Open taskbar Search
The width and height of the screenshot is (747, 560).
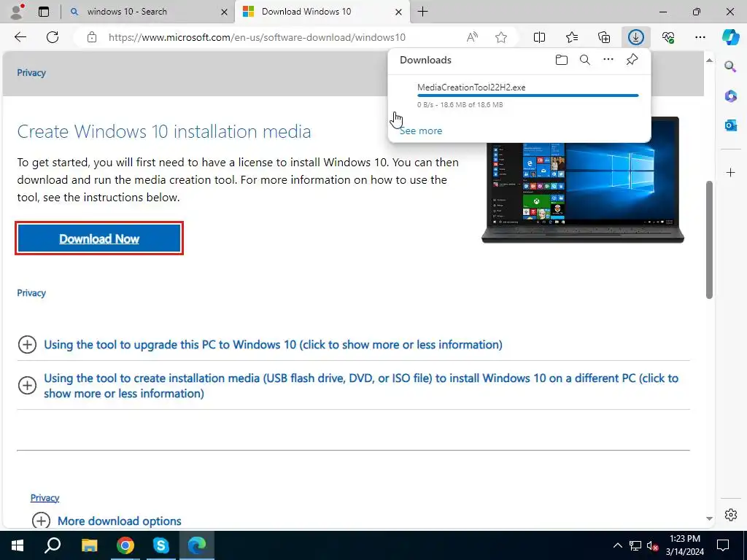53,545
